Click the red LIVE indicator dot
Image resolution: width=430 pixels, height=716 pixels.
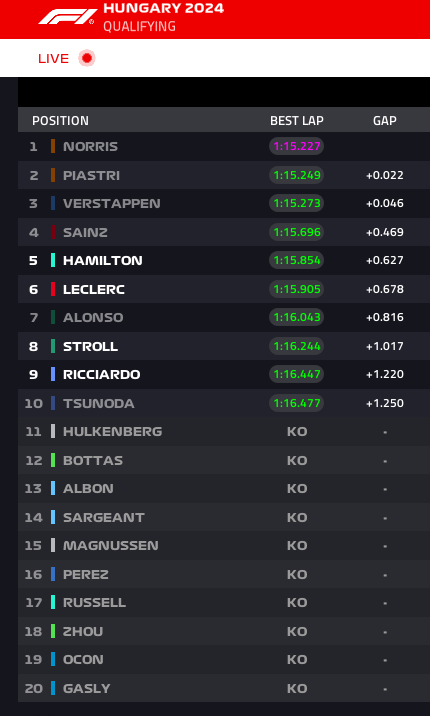(x=87, y=58)
